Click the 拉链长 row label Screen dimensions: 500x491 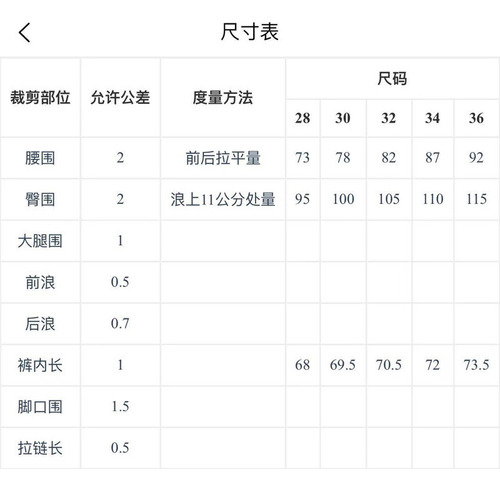tap(40, 448)
